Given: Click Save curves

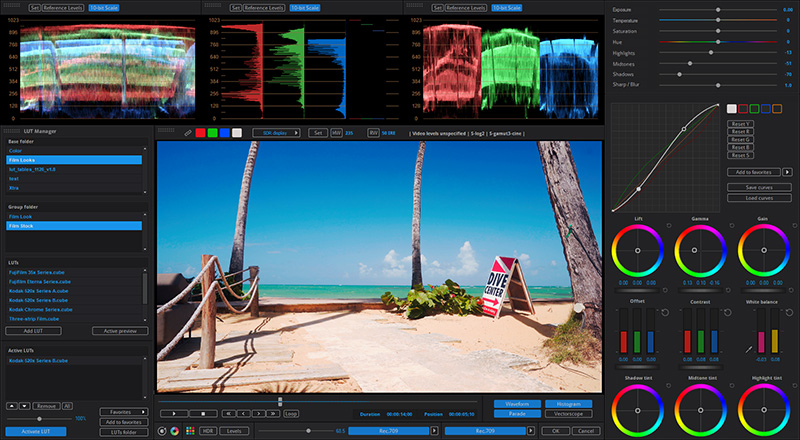Looking at the screenshot, I should point(759,187).
